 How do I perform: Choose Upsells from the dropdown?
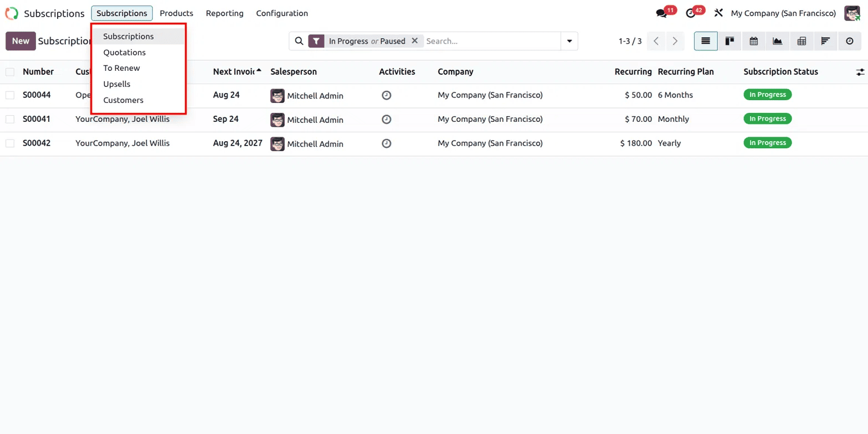coord(138,84)
